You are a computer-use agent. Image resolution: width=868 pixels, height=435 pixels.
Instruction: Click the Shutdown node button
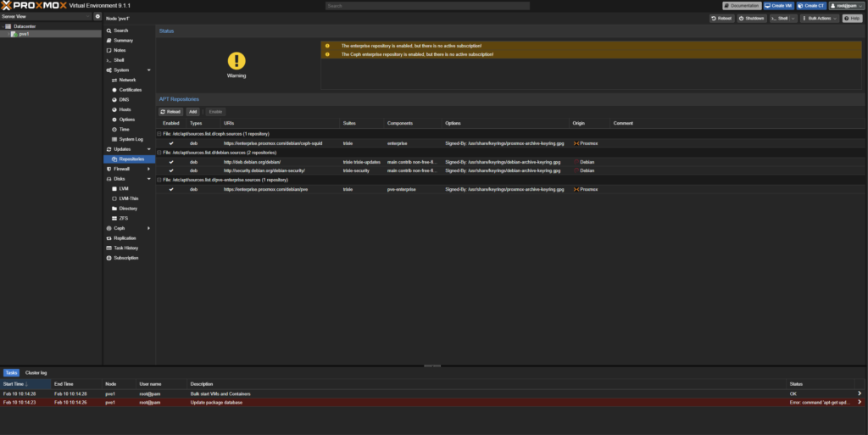(x=752, y=19)
